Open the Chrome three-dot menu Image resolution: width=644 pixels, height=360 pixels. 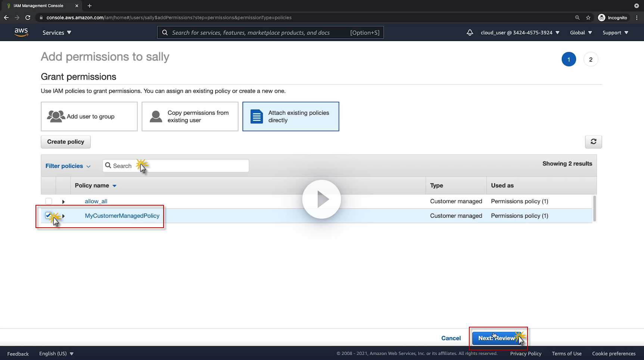pyautogui.click(x=637, y=18)
